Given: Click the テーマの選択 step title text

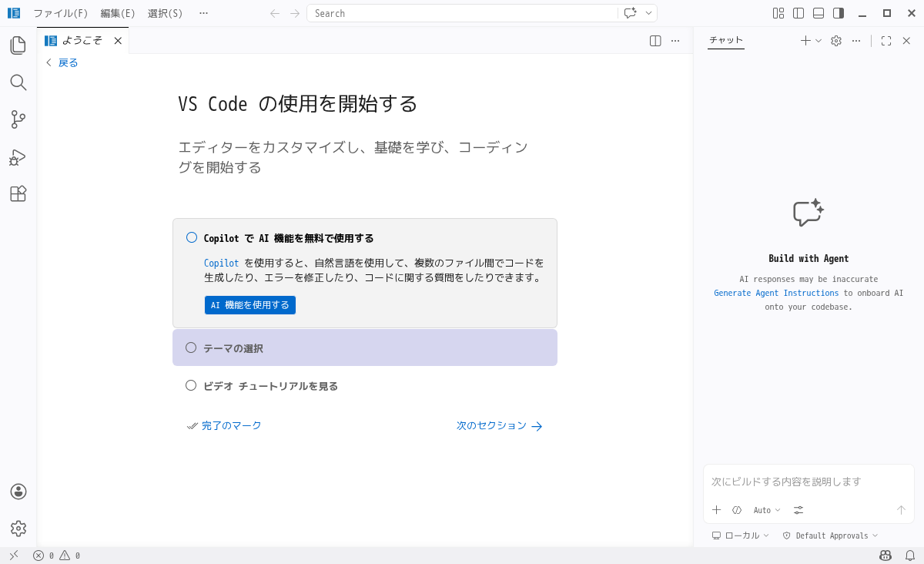Looking at the screenshot, I should 233,348.
